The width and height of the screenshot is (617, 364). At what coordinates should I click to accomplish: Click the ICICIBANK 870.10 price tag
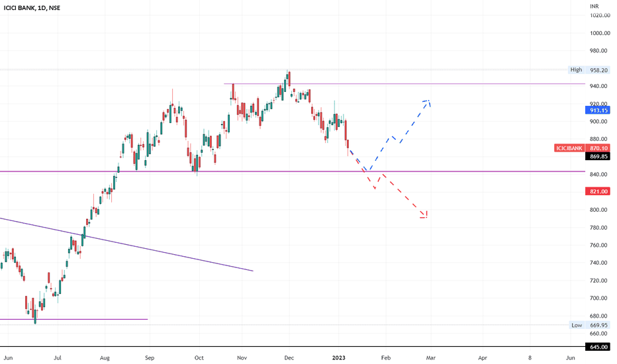tap(583, 148)
